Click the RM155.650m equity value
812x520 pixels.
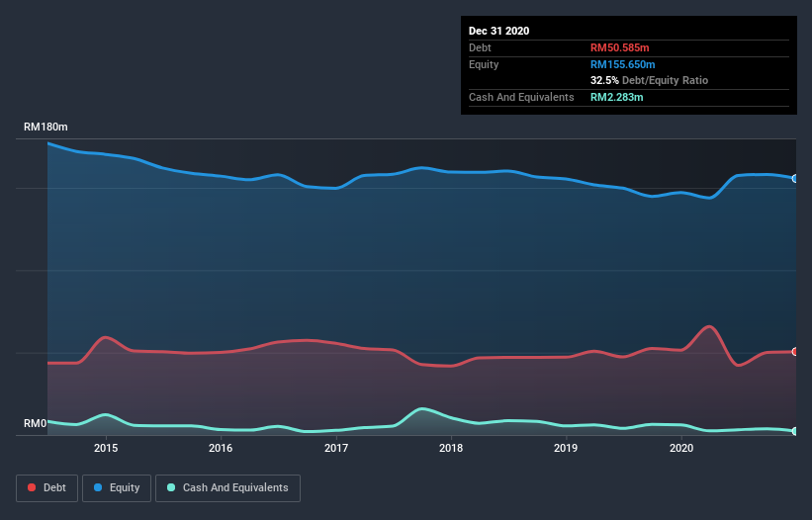[622, 64]
